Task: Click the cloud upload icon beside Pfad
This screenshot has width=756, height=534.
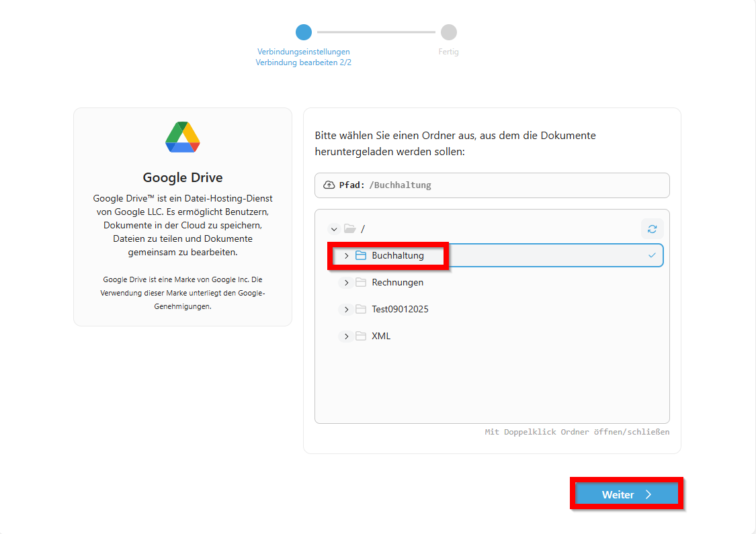Action: pyautogui.click(x=329, y=185)
